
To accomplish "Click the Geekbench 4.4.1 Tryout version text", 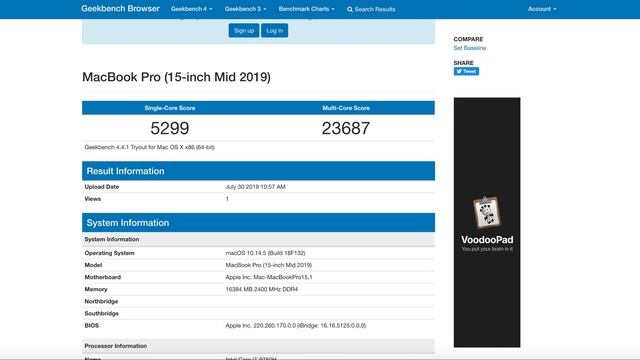I will tap(149, 147).
